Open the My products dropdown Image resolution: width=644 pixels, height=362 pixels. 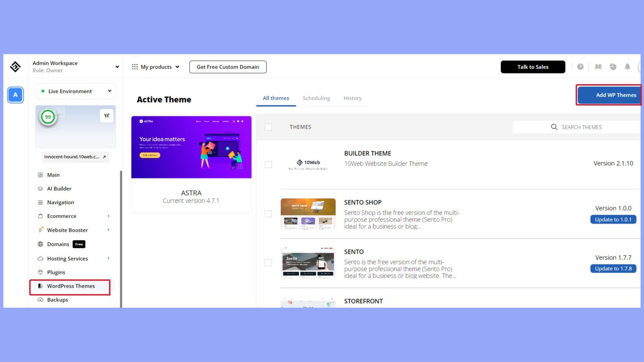tap(155, 67)
